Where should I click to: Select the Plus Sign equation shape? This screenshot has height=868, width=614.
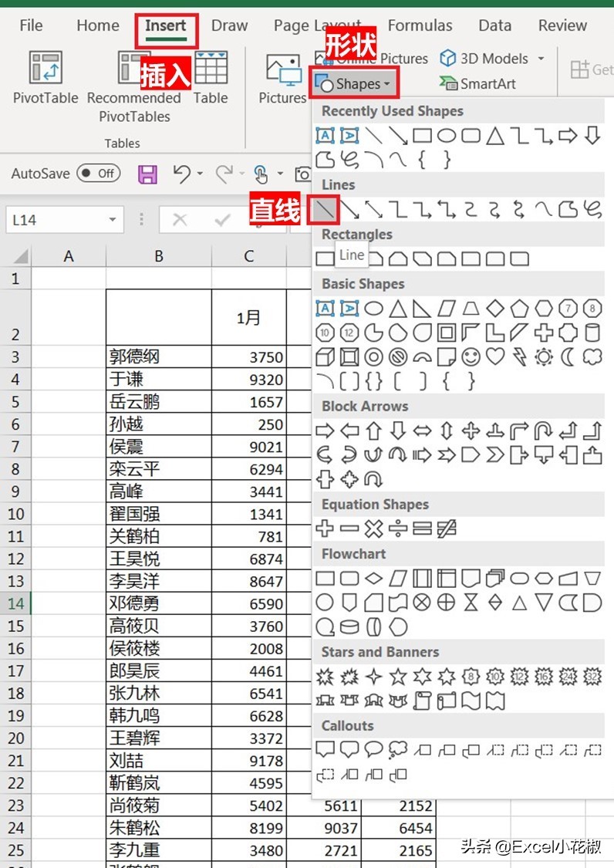tap(325, 529)
